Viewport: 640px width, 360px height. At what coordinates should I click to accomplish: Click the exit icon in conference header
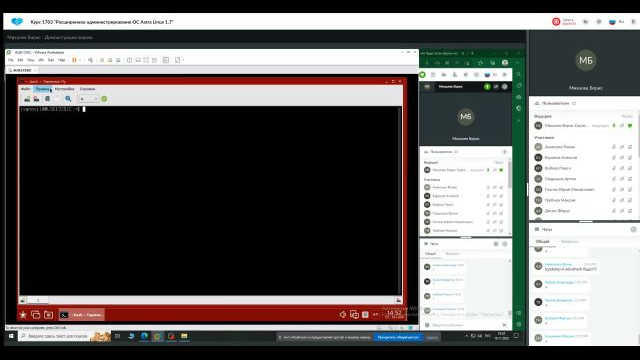[x=635, y=22]
